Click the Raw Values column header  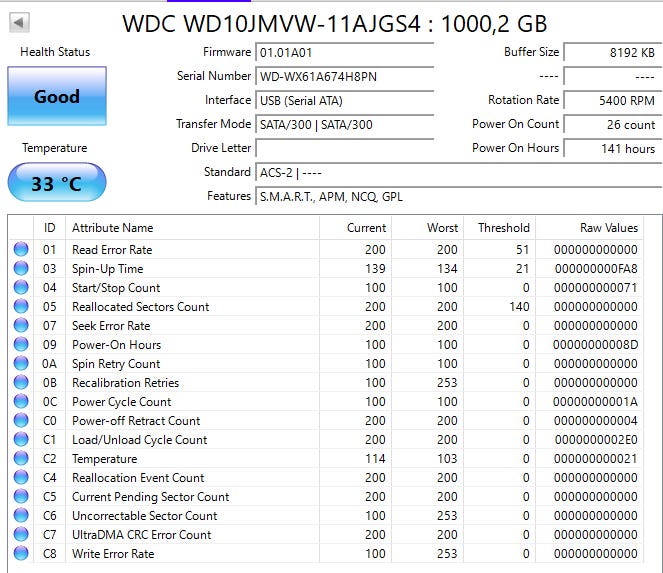tap(590, 228)
